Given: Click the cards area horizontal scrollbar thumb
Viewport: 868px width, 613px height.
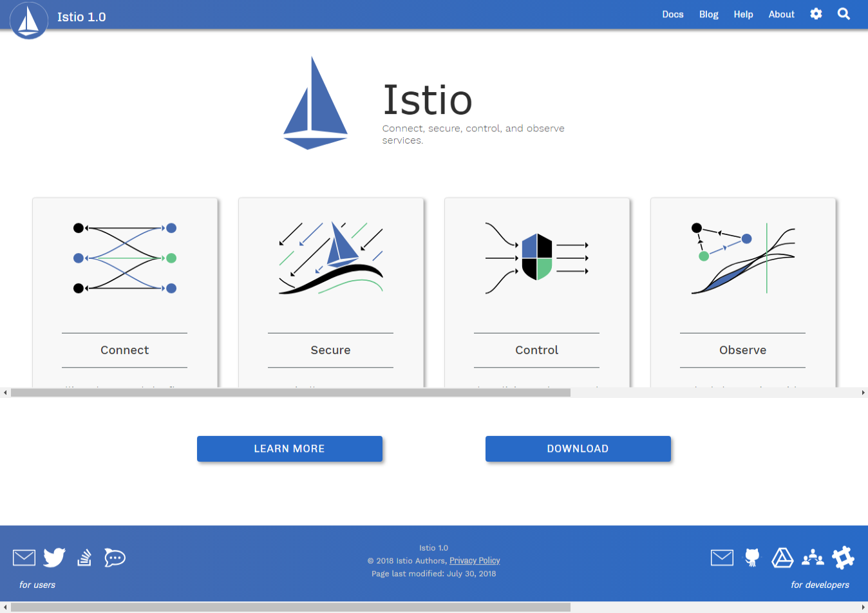Looking at the screenshot, I should 290,392.
